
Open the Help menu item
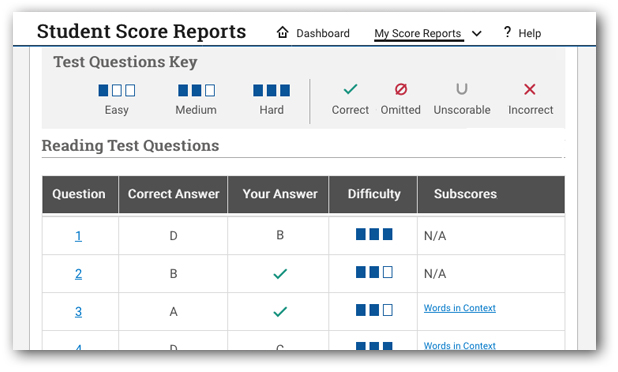529,33
